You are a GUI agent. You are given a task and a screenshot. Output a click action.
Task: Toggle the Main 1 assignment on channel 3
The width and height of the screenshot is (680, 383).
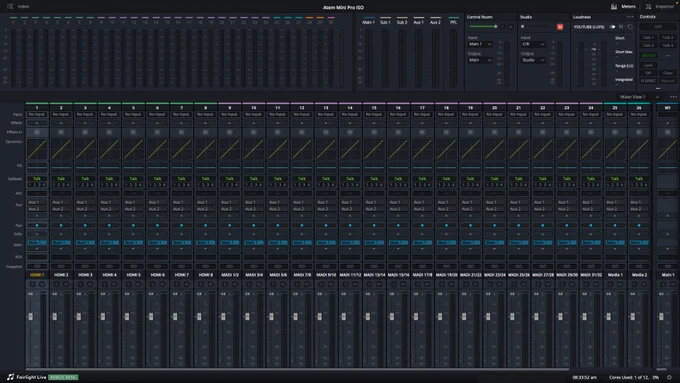click(x=85, y=242)
